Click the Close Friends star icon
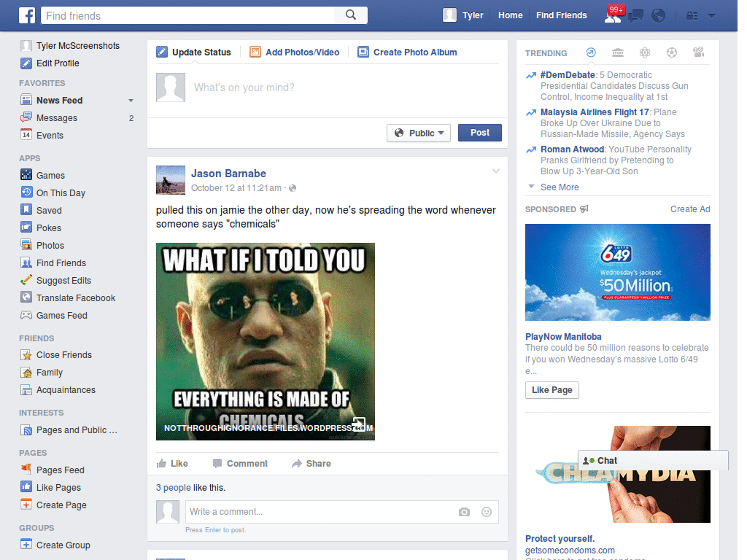The image size is (747, 560). pos(26,355)
